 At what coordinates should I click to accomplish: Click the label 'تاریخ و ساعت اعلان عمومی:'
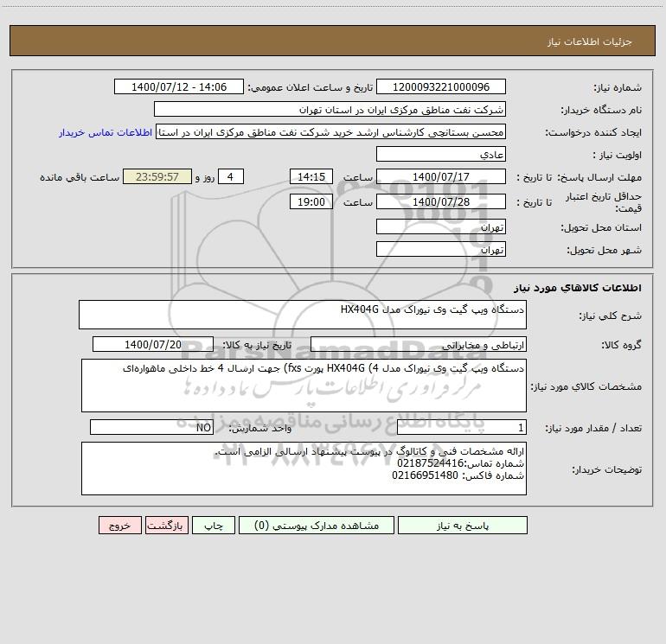[x=311, y=87]
